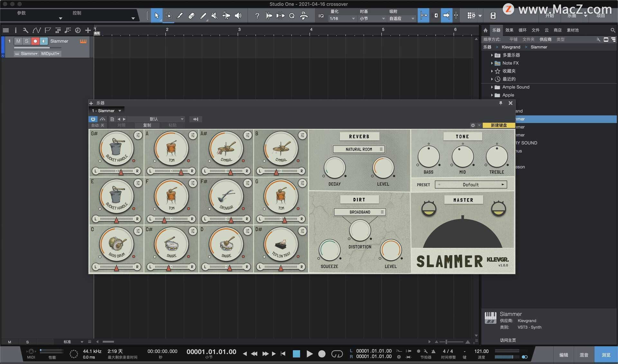
Task: Click the 121.00 tempo value
Action: click(x=481, y=351)
